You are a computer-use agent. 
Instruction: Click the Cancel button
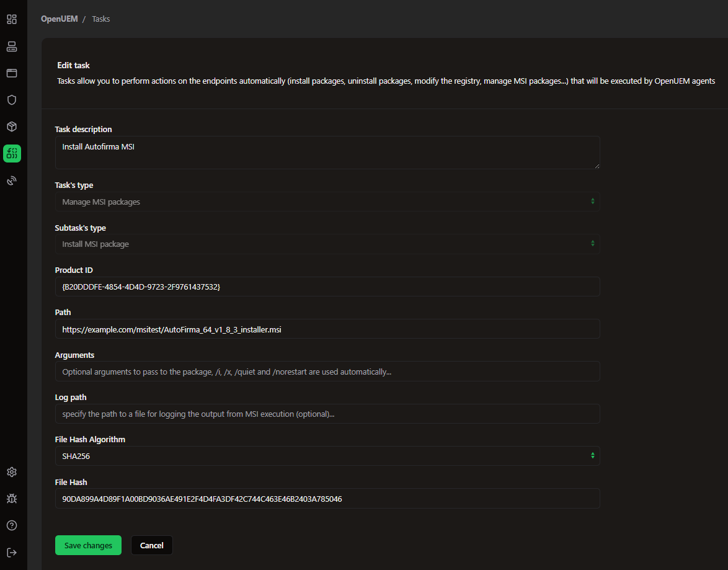[x=152, y=545]
